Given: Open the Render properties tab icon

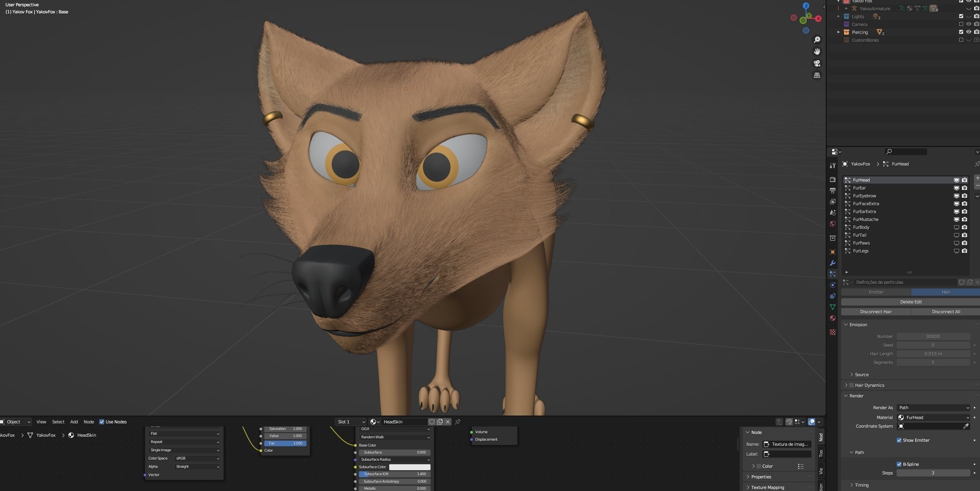Looking at the screenshot, I should 832,179.
